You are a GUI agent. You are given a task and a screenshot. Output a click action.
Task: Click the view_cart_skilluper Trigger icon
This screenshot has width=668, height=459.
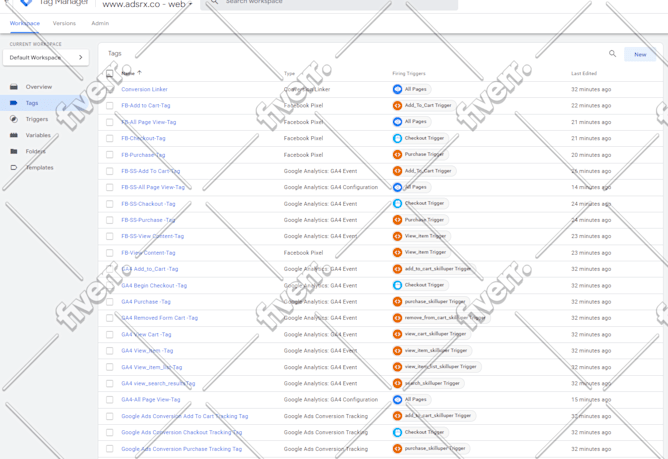[x=397, y=334]
